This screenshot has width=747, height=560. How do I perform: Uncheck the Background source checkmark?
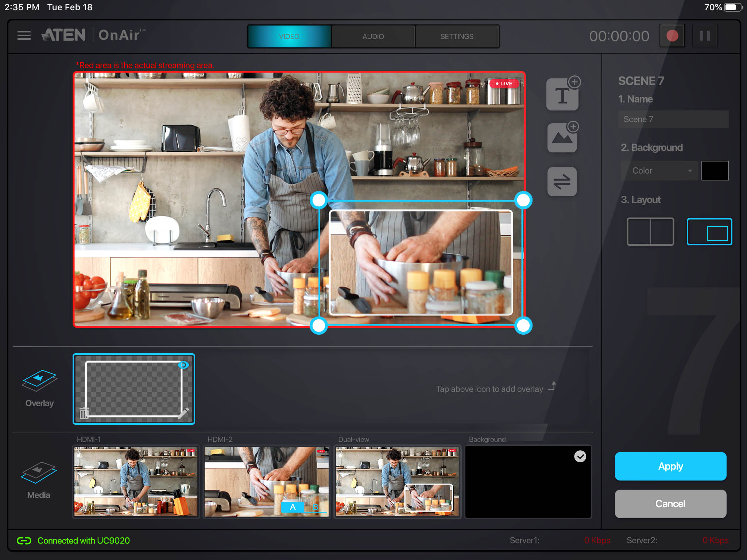click(580, 456)
